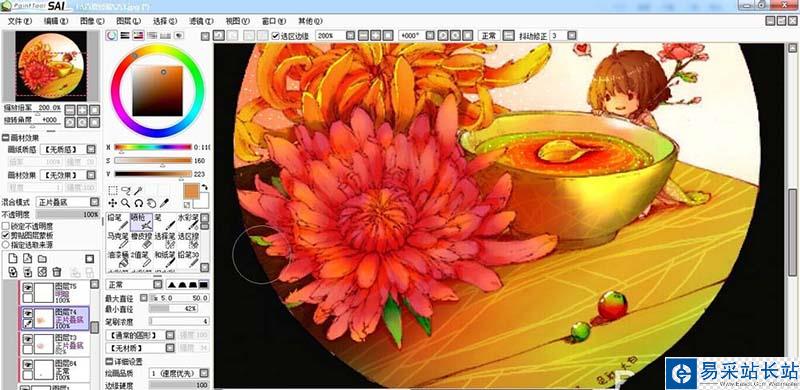The width and height of the screenshot is (800, 390).
Task: Select the 水彩笔 watercolor brush tool
Action: click(x=188, y=222)
